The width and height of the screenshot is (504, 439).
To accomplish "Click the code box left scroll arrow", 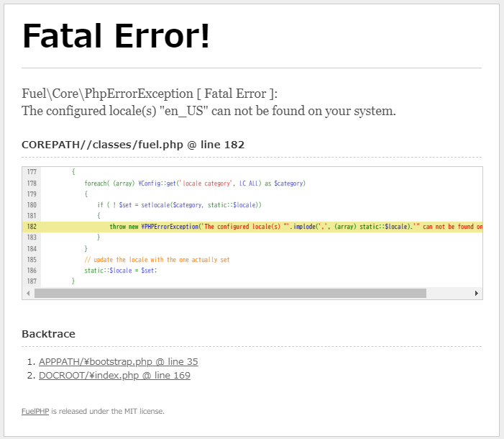I will 28,293.
